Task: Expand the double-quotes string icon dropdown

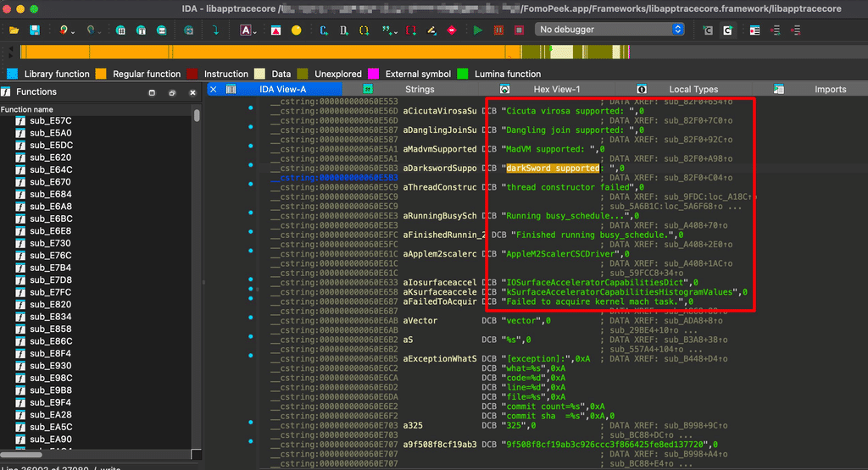Action: tap(395, 33)
